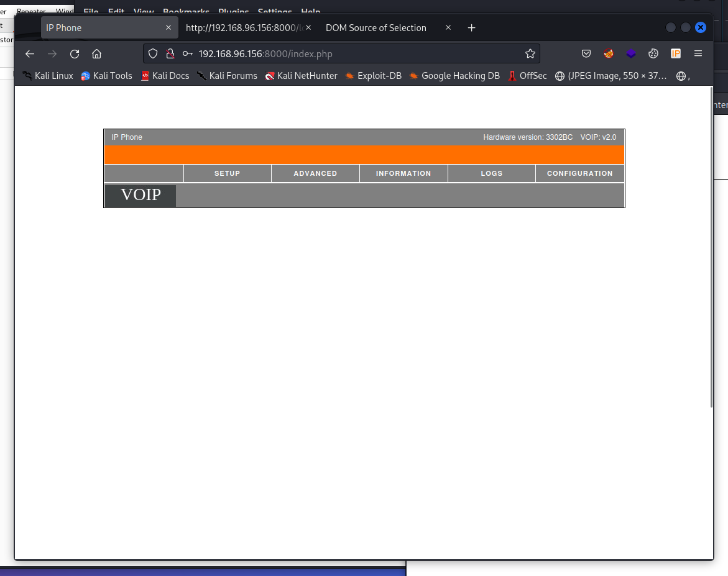Open Bookmarks menu in background window
728x576 pixels.
point(186,11)
